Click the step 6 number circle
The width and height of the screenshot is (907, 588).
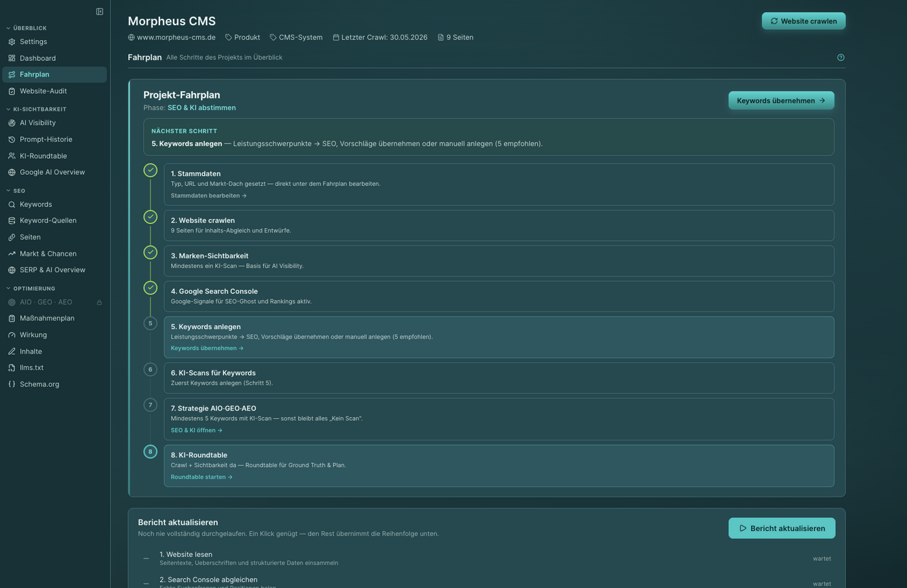point(150,370)
